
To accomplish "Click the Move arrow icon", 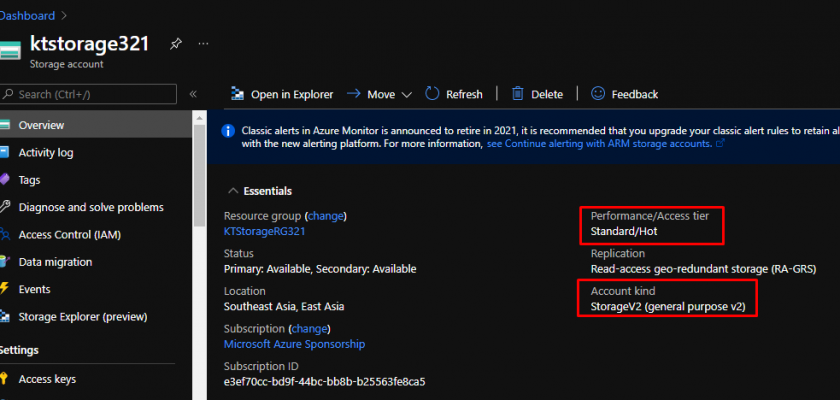I will point(354,94).
